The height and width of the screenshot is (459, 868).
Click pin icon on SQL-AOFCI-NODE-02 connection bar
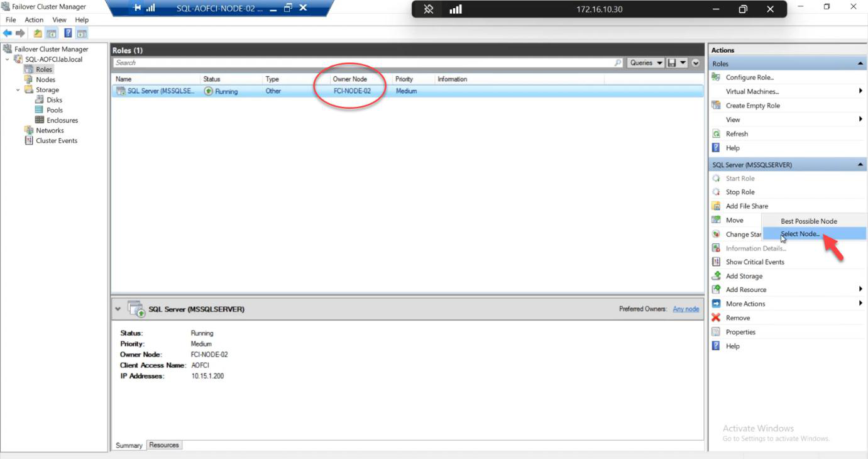tap(138, 8)
